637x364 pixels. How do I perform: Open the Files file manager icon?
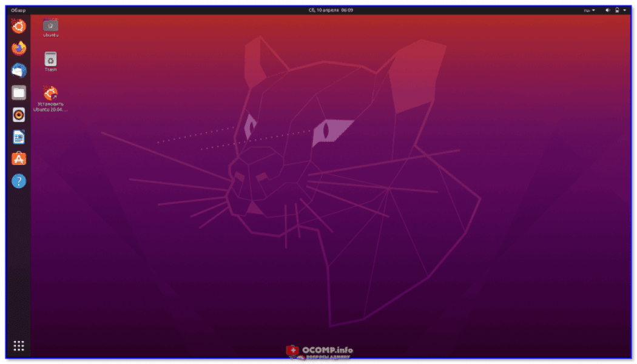[x=18, y=93]
